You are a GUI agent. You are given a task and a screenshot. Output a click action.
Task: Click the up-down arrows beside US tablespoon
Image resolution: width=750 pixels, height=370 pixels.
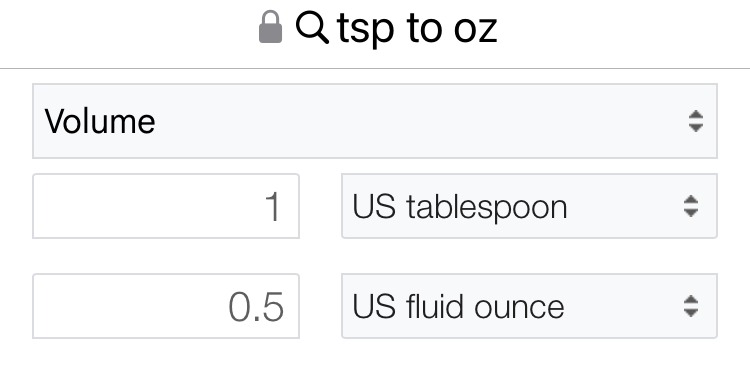click(x=691, y=206)
